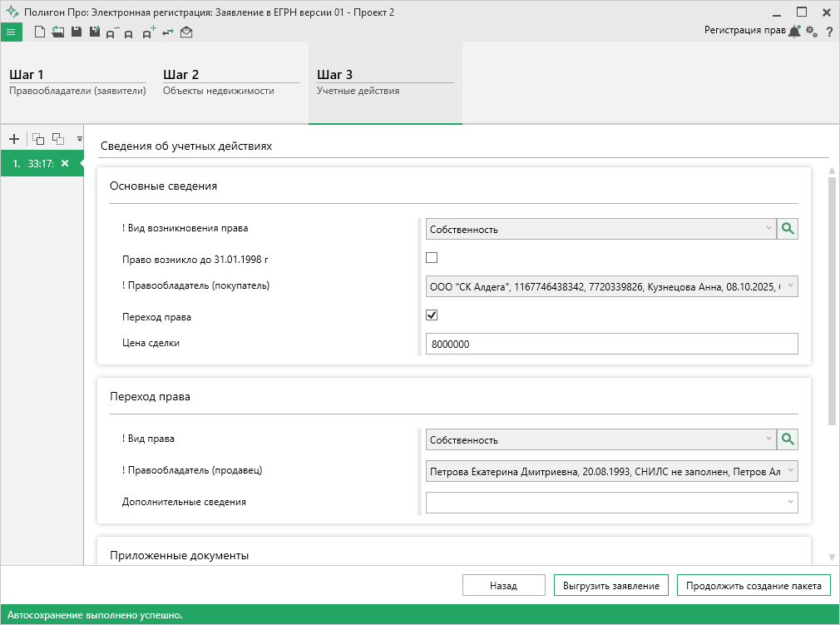This screenshot has width=840, height=625.
Task: Open notifications via the bell icon
Action: (794, 31)
